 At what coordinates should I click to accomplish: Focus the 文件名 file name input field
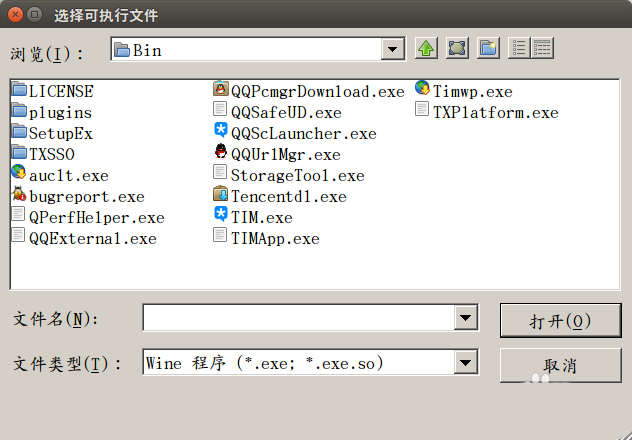pos(299,318)
